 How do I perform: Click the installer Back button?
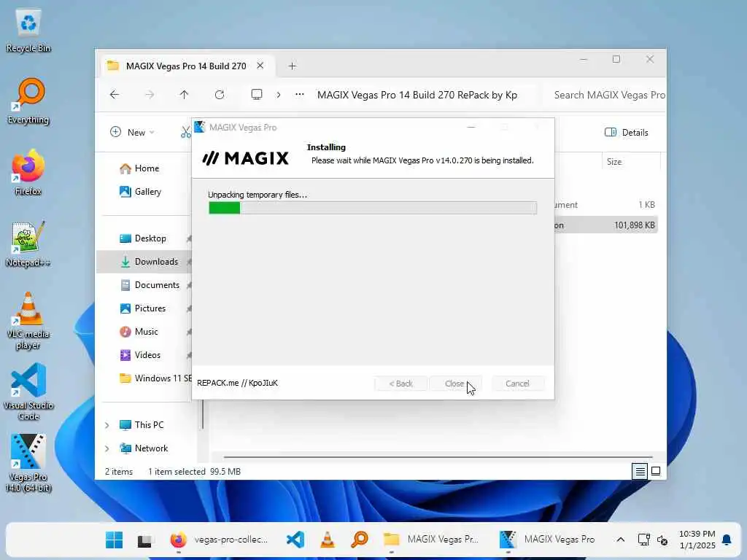coord(400,384)
